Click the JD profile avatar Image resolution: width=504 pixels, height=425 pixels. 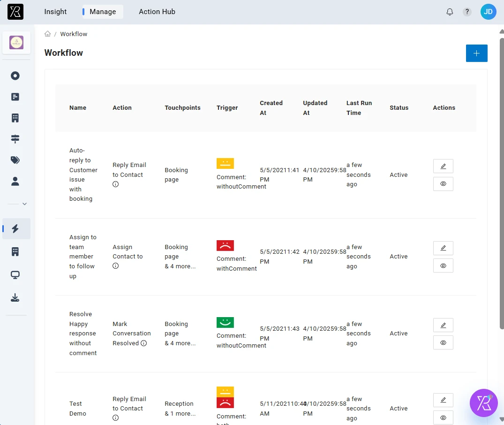coord(488,12)
